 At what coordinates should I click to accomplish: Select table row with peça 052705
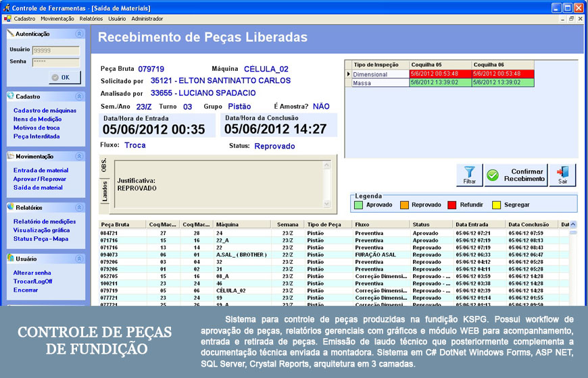coord(334,276)
